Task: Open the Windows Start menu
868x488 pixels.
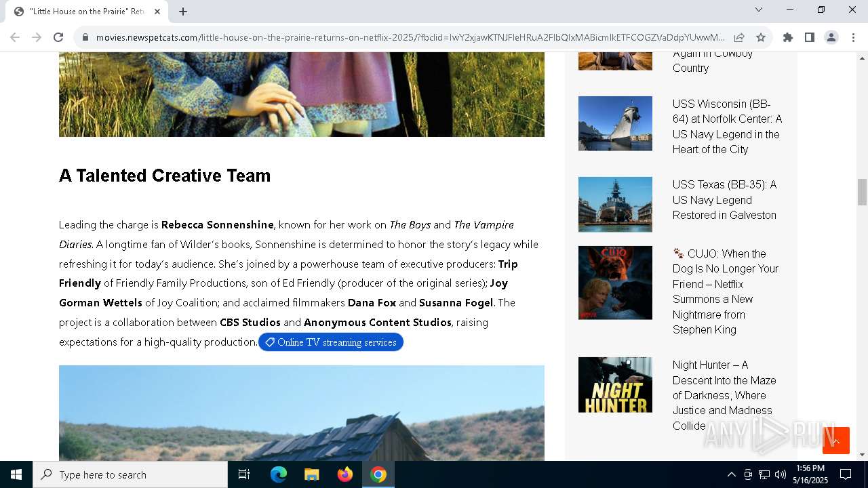Action: (16, 474)
